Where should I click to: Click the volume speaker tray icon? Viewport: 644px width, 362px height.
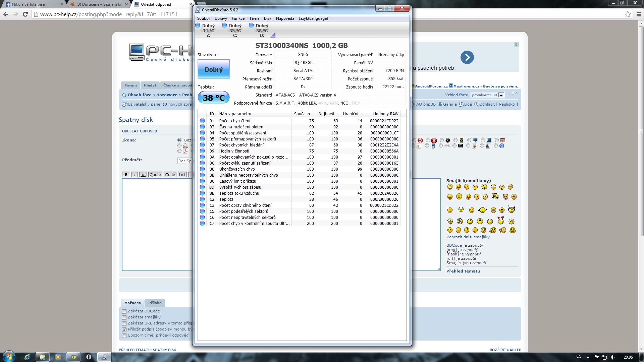pyautogui.click(x=613, y=357)
